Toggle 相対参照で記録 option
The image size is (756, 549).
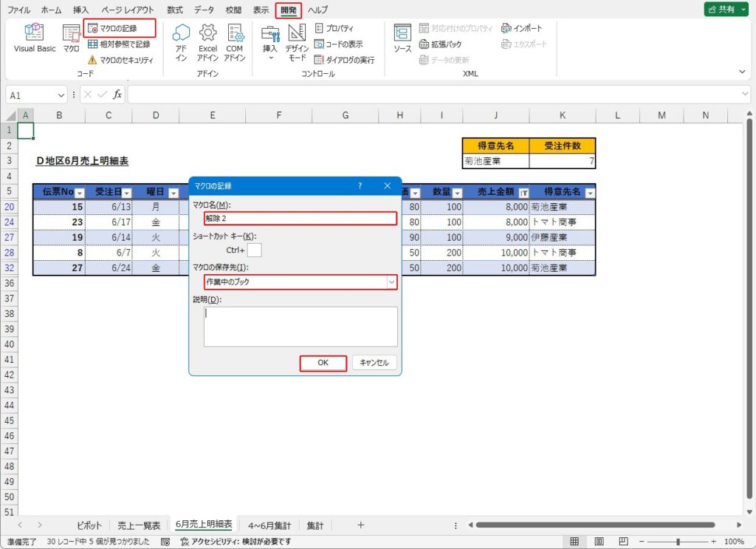coord(119,44)
